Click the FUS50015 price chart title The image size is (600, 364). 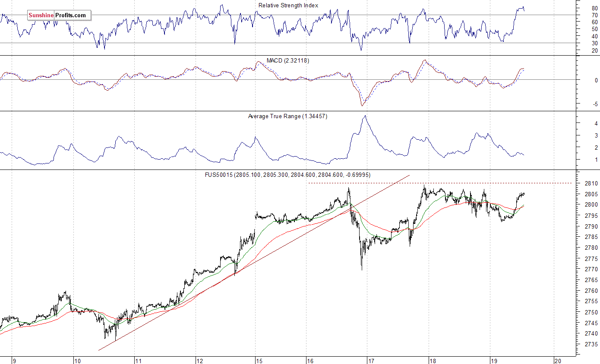point(288,175)
